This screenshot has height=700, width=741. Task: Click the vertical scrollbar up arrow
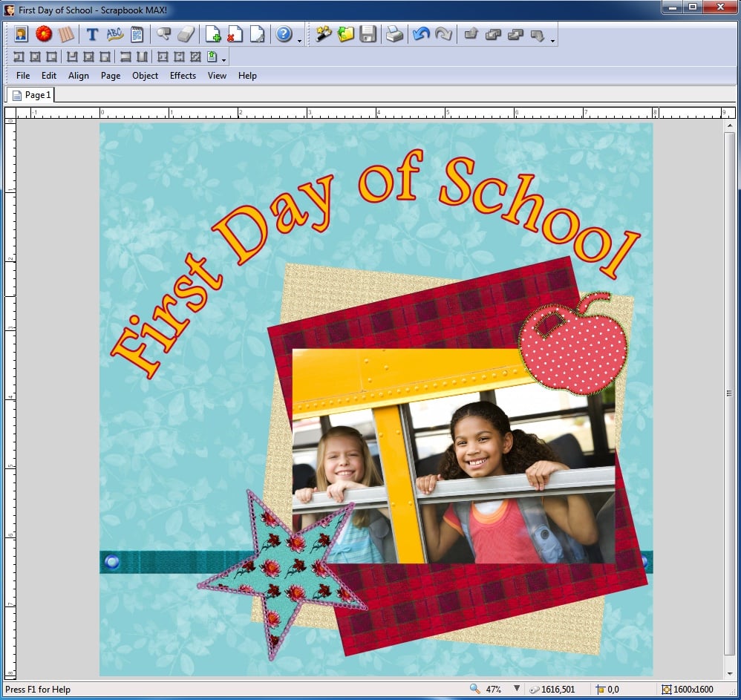730,125
